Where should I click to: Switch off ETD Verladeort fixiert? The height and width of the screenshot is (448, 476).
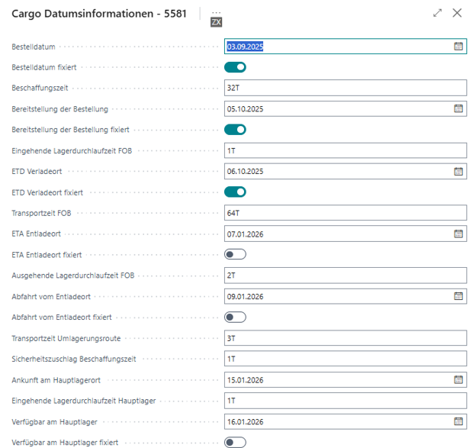click(x=235, y=192)
